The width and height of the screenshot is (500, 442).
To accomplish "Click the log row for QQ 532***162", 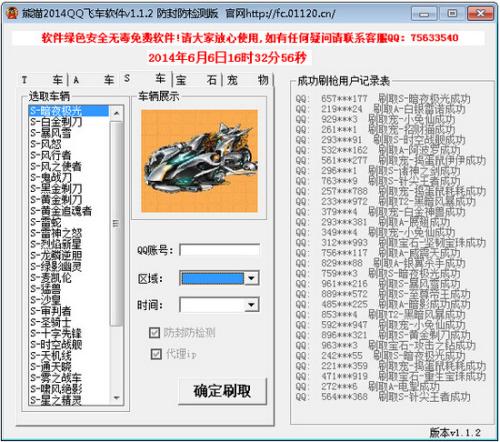I will coord(378,150).
